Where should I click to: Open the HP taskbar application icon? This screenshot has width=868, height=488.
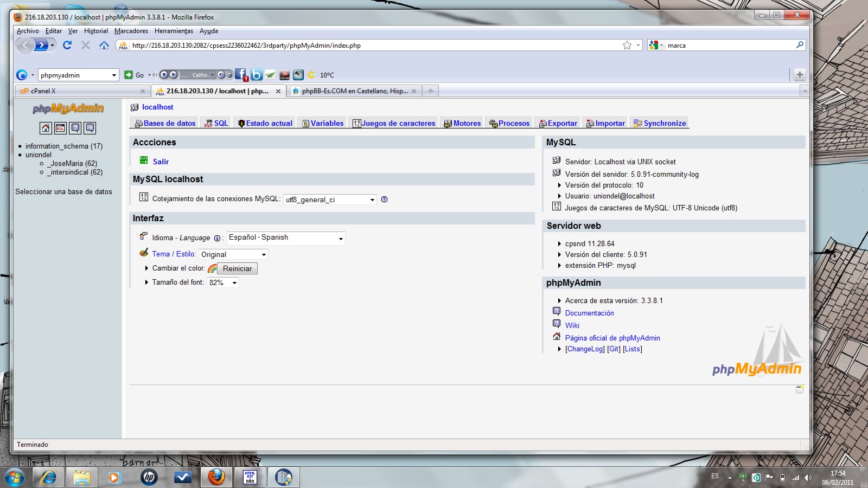149,477
